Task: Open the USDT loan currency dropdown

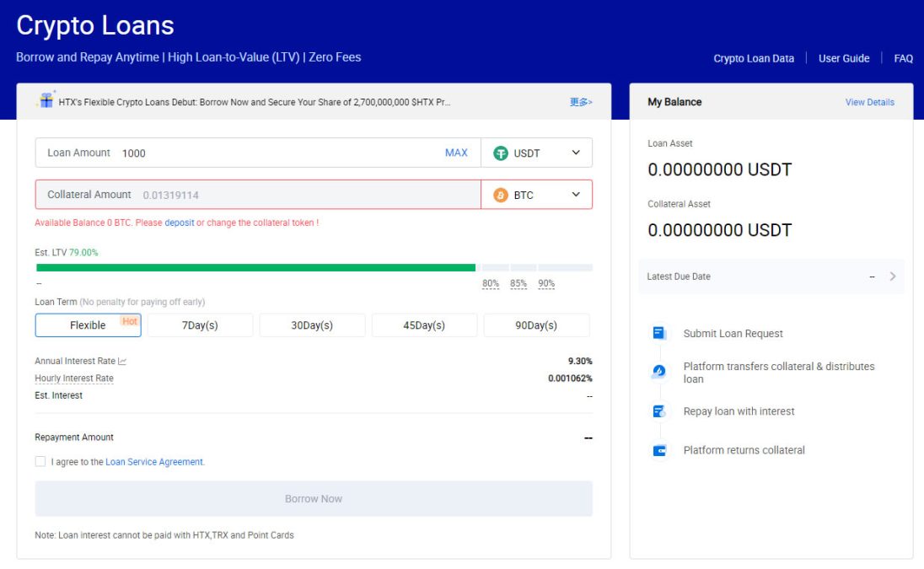Action: click(x=536, y=153)
